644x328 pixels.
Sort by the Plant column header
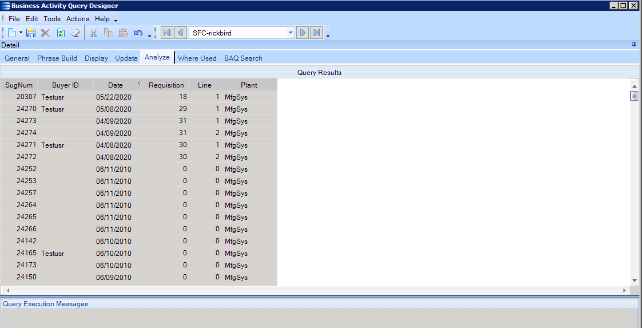(249, 85)
